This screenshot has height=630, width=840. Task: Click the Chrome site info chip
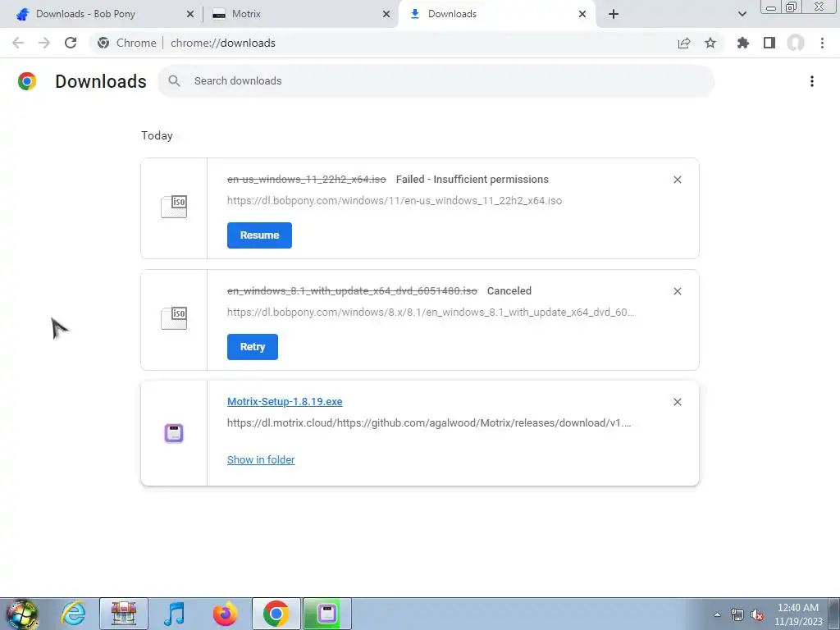tap(127, 43)
